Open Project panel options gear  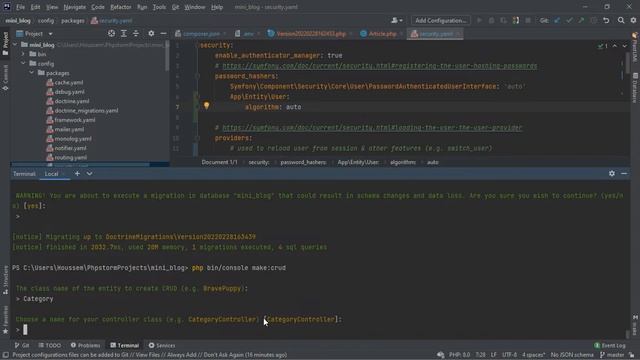[x=151, y=33]
